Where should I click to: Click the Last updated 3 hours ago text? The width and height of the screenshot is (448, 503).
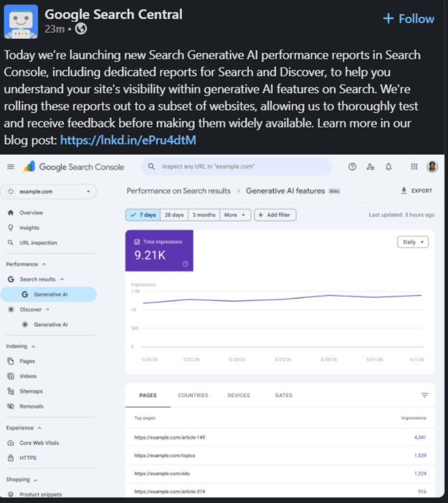click(x=402, y=215)
